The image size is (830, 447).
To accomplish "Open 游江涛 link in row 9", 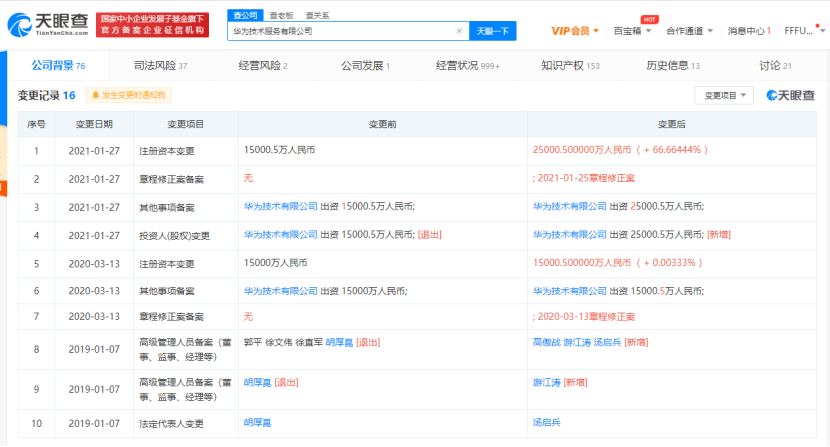I will tap(546, 382).
